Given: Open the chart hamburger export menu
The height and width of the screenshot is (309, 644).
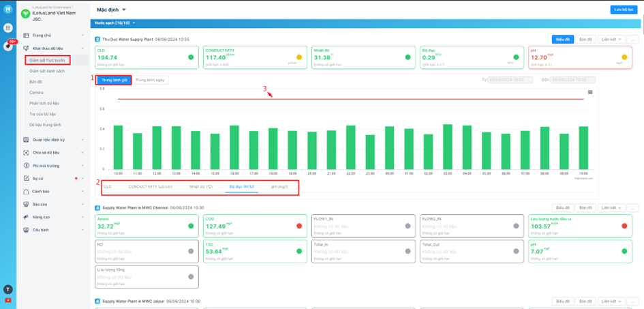Looking at the screenshot, I should point(590,92).
